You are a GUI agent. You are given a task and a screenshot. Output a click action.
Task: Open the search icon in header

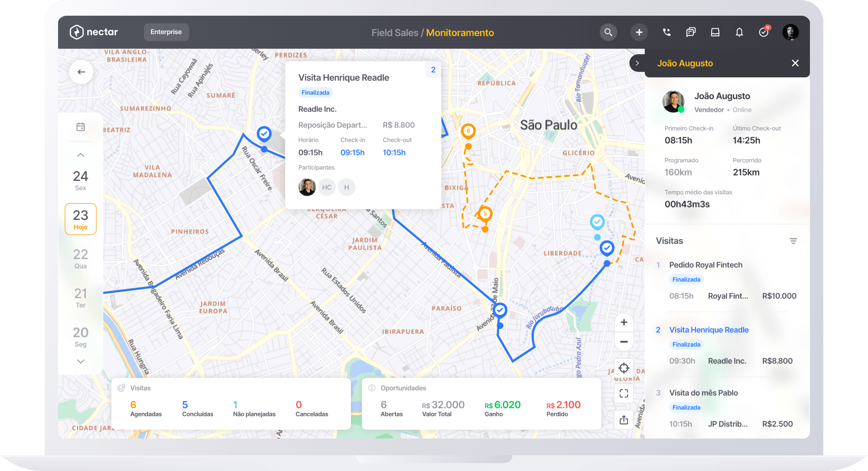pyautogui.click(x=608, y=32)
